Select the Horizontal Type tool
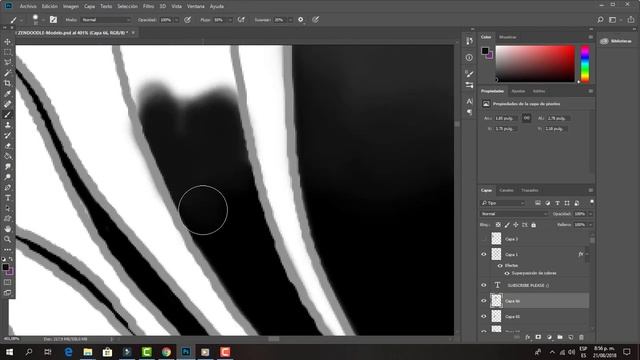Viewport: 640px width, 360px height. pyautogui.click(x=7, y=198)
